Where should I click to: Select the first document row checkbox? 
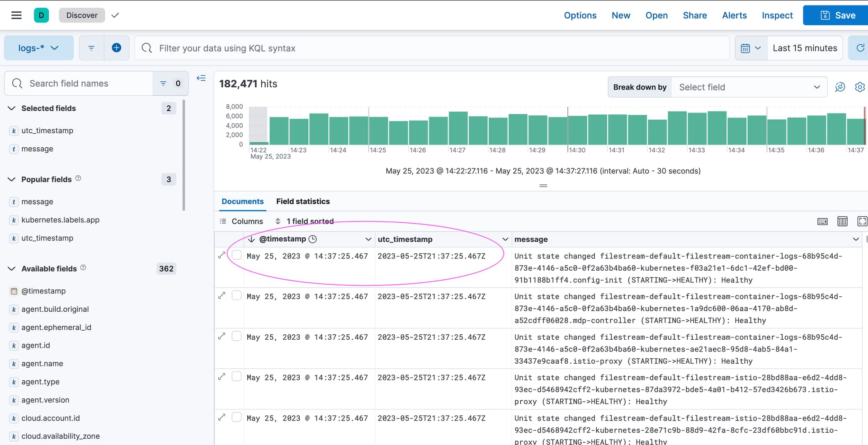click(x=236, y=255)
